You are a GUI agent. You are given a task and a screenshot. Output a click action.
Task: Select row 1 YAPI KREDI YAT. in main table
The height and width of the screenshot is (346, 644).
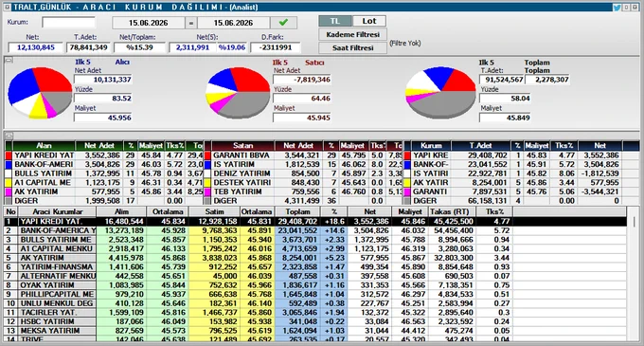pyautogui.click(x=315, y=222)
